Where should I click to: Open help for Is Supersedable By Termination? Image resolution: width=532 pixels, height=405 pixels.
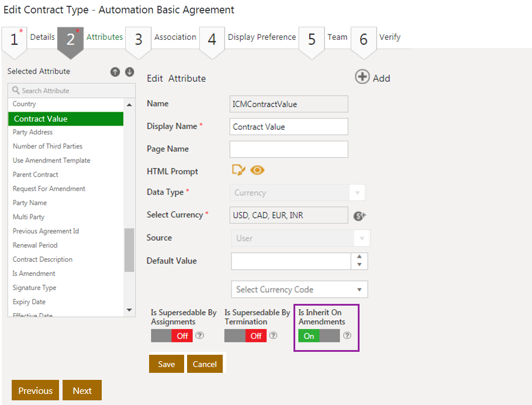[x=273, y=335]
